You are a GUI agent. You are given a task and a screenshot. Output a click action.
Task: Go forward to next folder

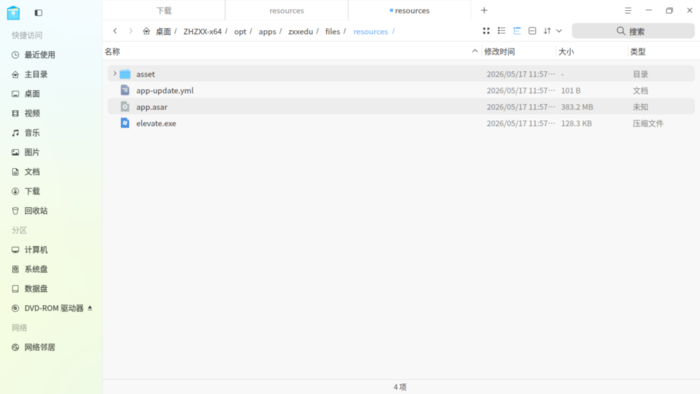click(131, 31)
